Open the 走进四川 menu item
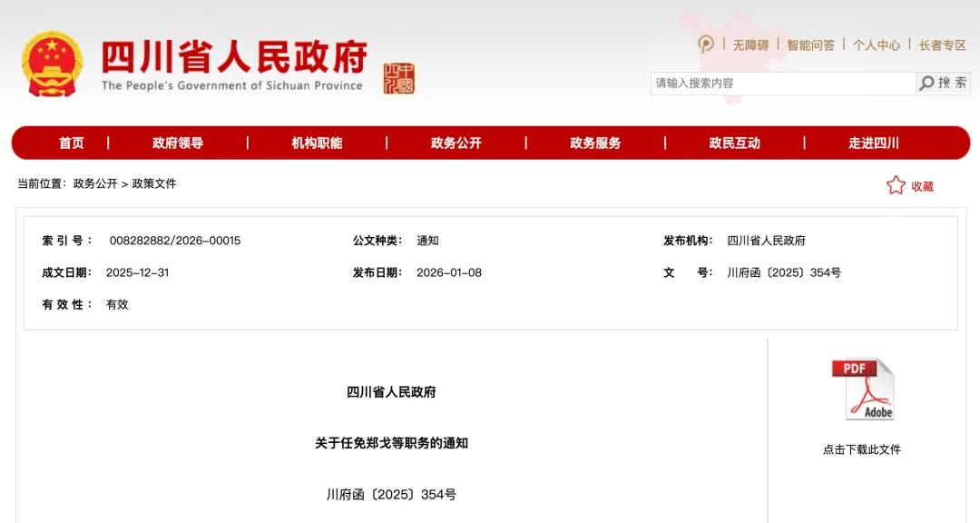 point(874,143)
